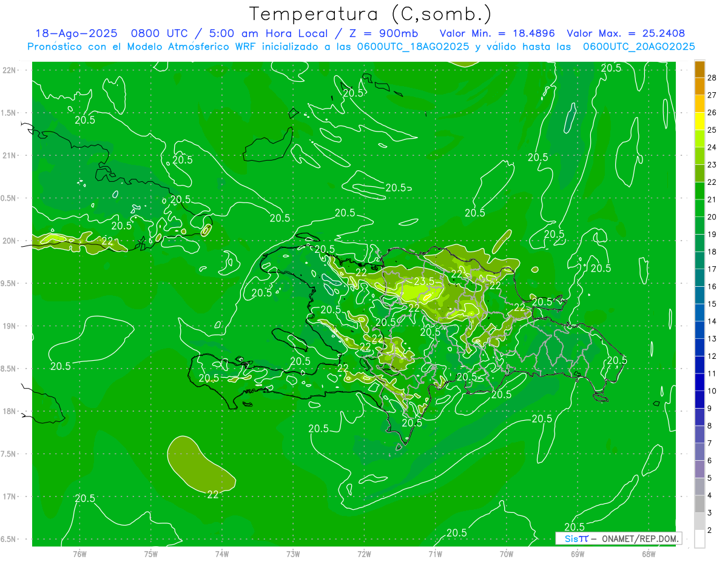Click the "Valor Max. = 25.2408" text
Screen dimensions: 728x562
coord(625,33)
